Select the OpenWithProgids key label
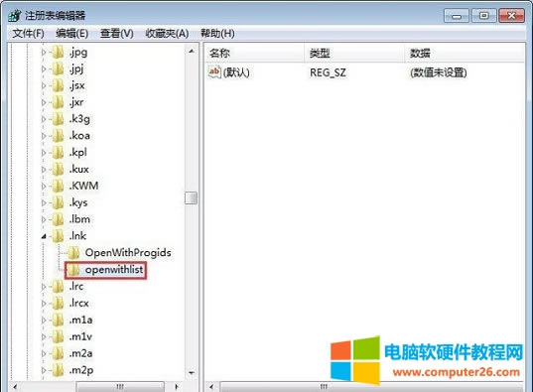The width and height of the screenshot is (533, 392). (128, 253)
